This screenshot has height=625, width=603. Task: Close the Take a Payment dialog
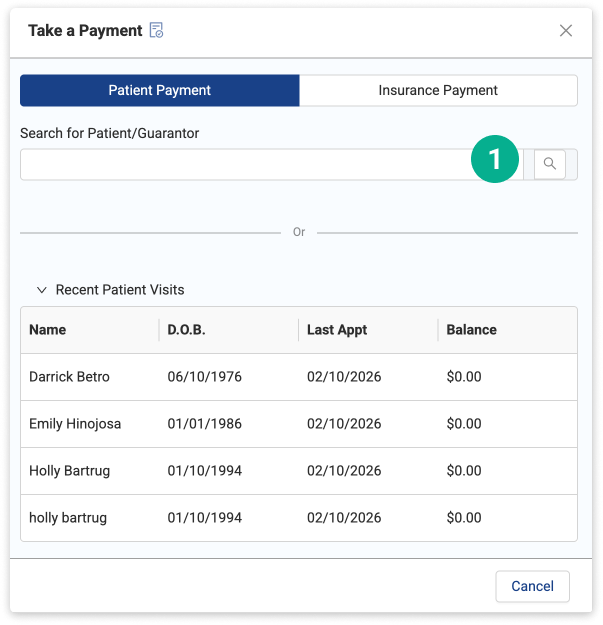(x=566, y=31)
